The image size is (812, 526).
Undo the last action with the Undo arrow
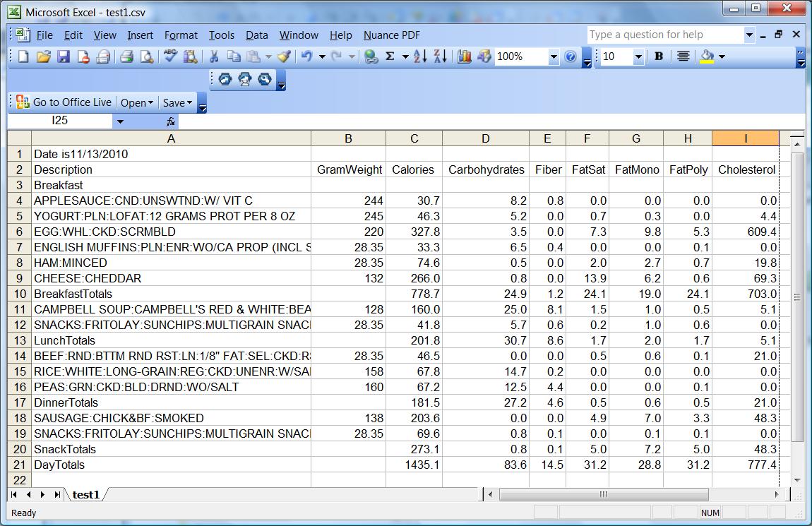tap(306, 56)
